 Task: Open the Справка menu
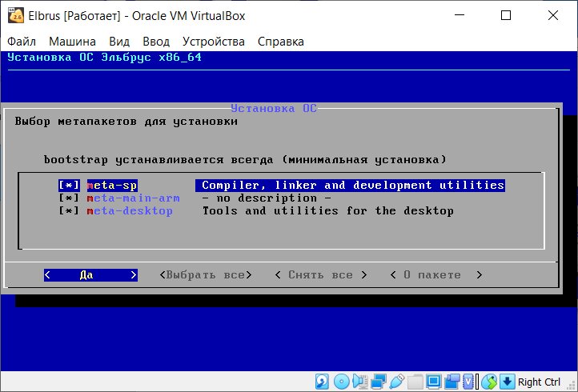click(280, 42)
